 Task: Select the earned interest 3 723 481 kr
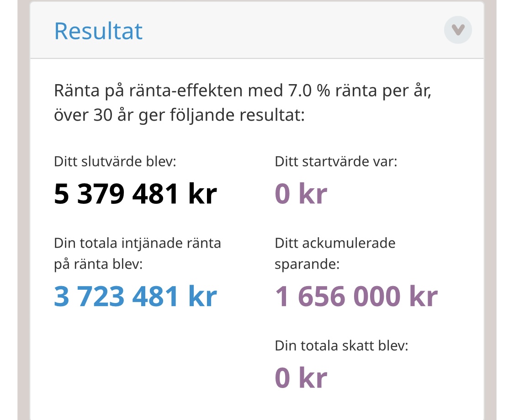click(x=135, y=297)
